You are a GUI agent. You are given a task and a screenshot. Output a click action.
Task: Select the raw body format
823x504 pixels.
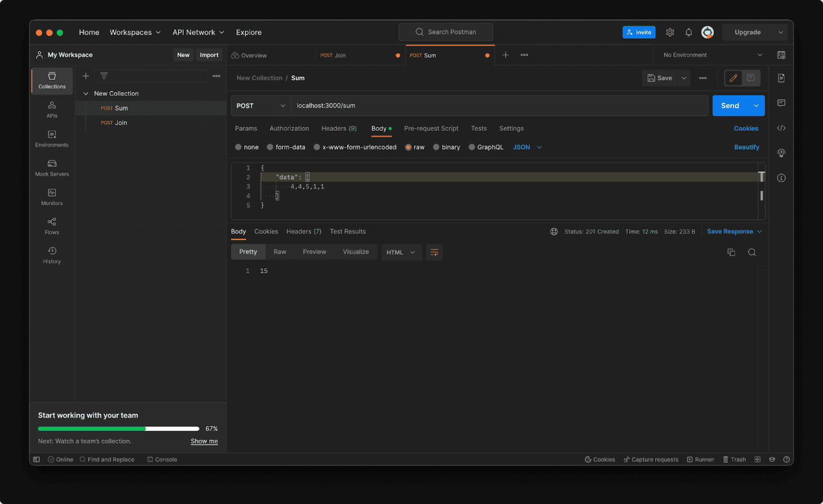[x=415, y=147]
